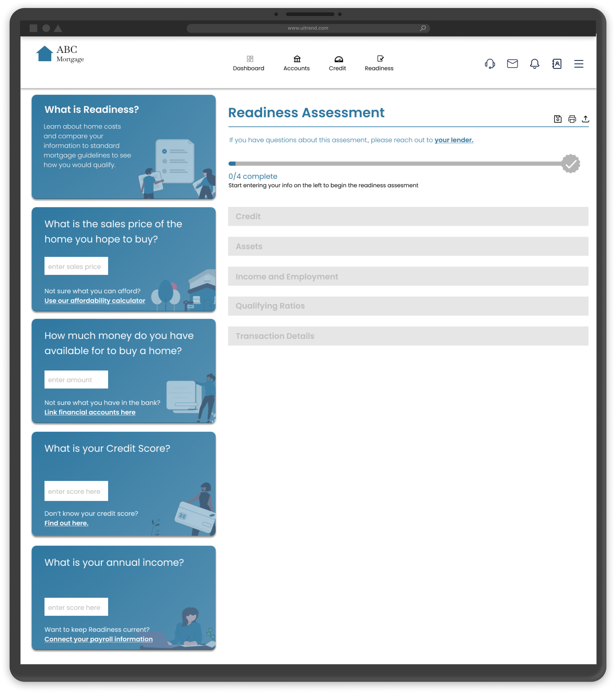
Task: Go to the Dashboard nav item
Action: [x=249, y=63]
